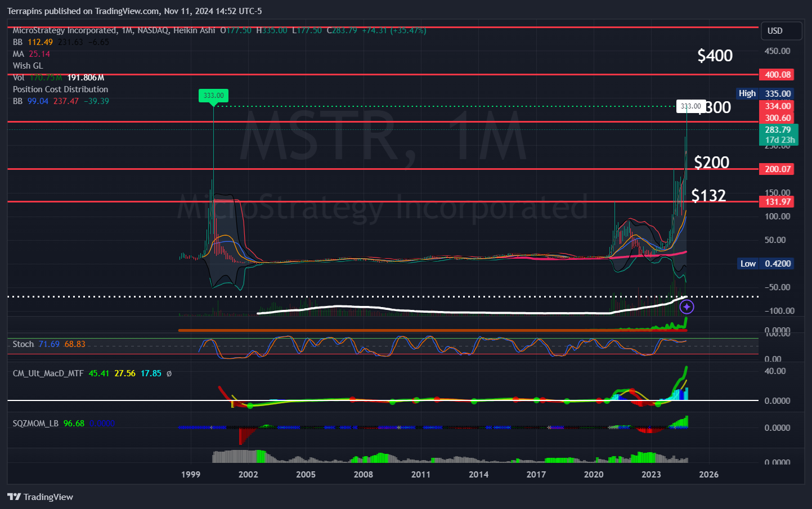Select the BB 99.04 indicator legend

(x=61, y=101)
